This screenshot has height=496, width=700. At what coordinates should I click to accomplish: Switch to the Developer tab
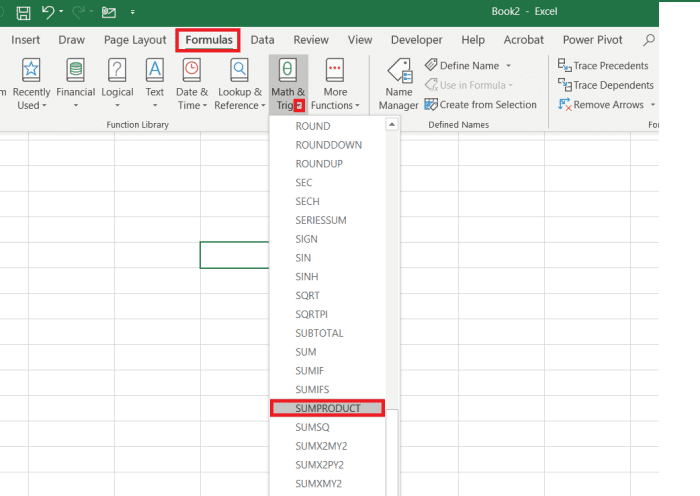tap(417, 40)
